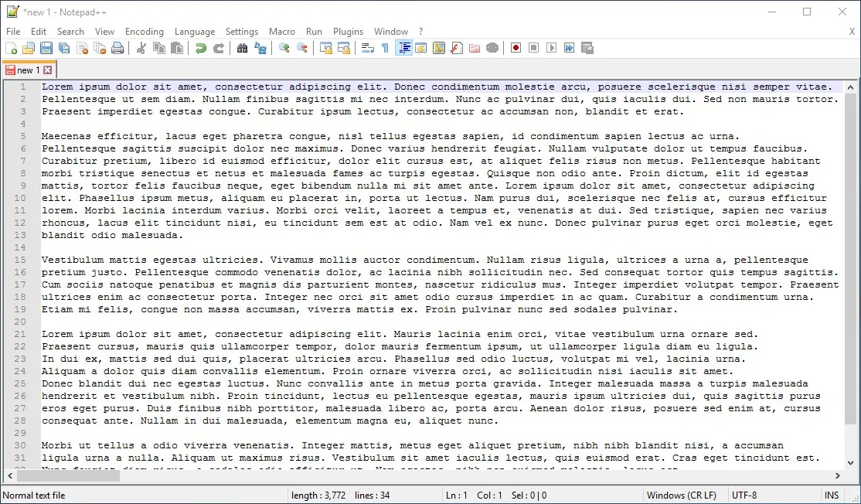
Task: Toggle synchronized horizontal scrolling
Action: tap(344, 49)
